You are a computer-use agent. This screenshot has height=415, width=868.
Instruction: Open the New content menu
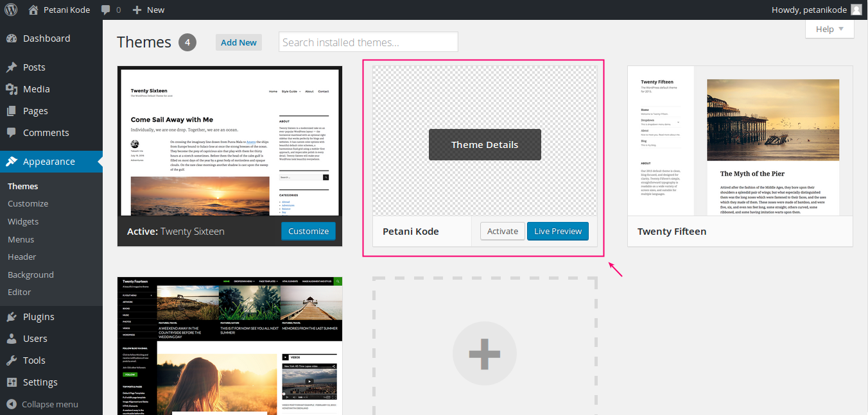148,10
